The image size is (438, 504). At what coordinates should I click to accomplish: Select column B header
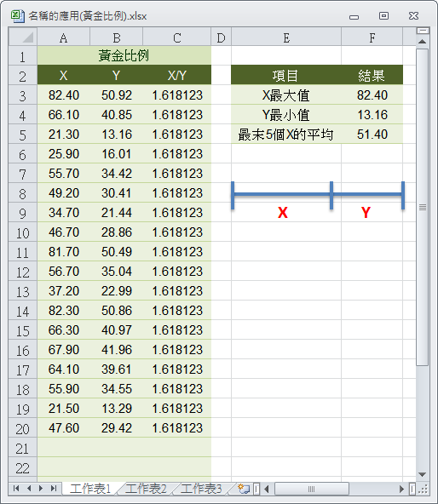pyautogui.click(x=116, y=37)
